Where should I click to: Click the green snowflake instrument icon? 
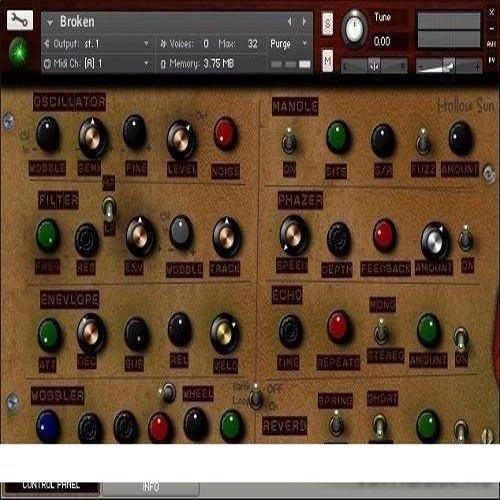click(19, 53)
